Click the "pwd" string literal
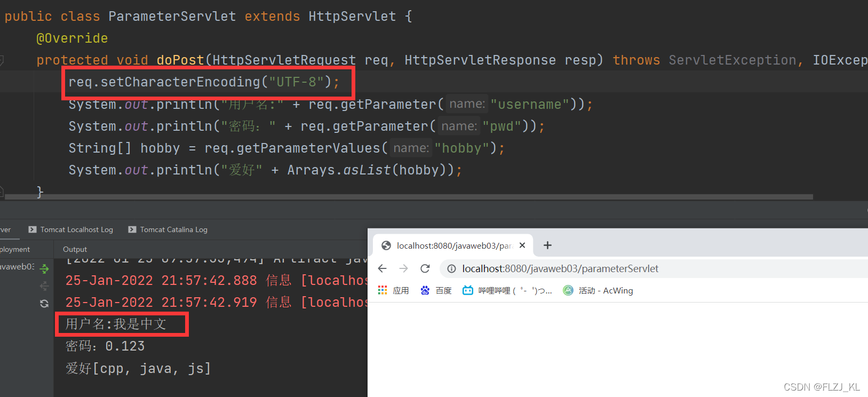Image resolution: width=868 pixels, height=397 pixels. (501, 126)
